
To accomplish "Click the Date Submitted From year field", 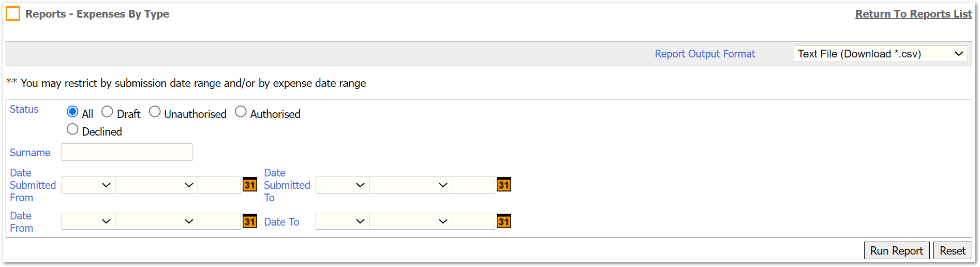I will (x=219, y=185).
